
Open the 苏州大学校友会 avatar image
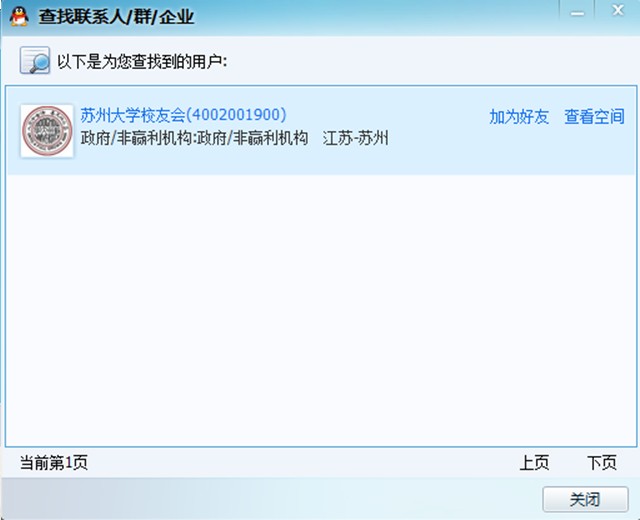coord(47,130)
